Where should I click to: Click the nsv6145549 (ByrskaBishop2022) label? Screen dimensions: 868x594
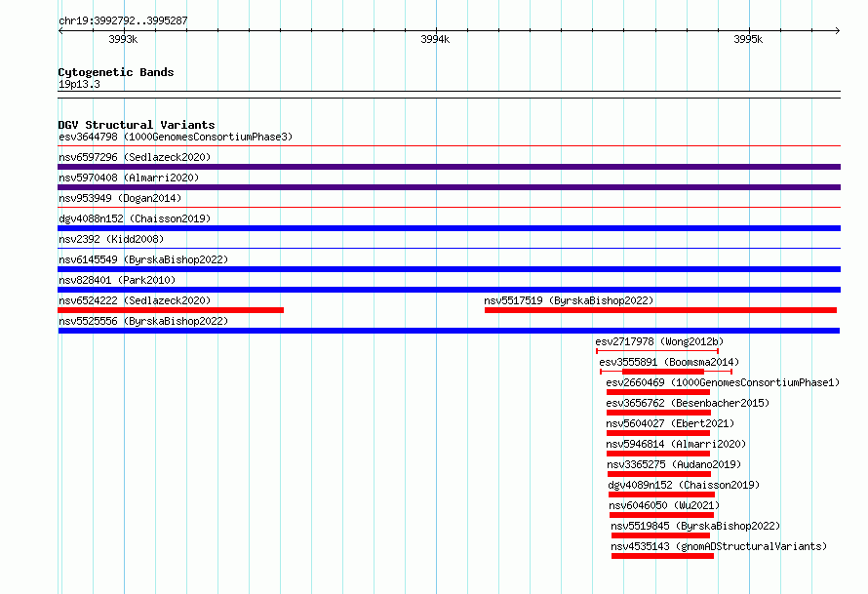click(x=143, y=259)
